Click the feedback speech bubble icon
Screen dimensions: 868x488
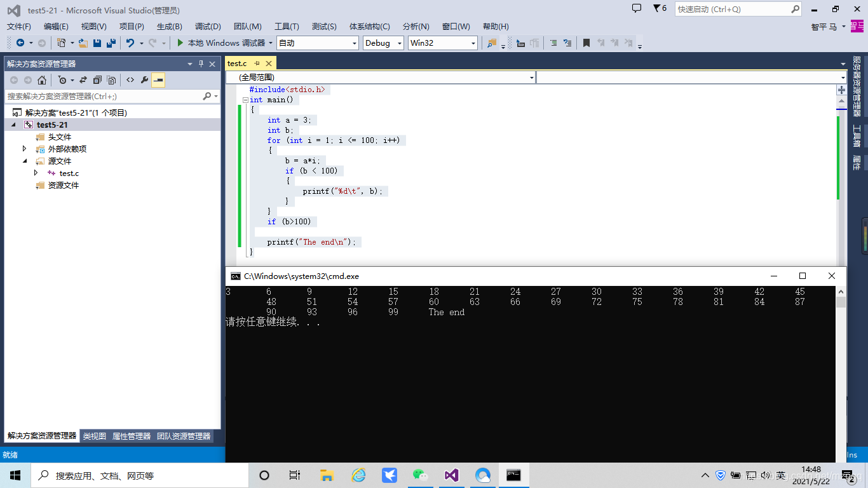[x=637, y=8]
